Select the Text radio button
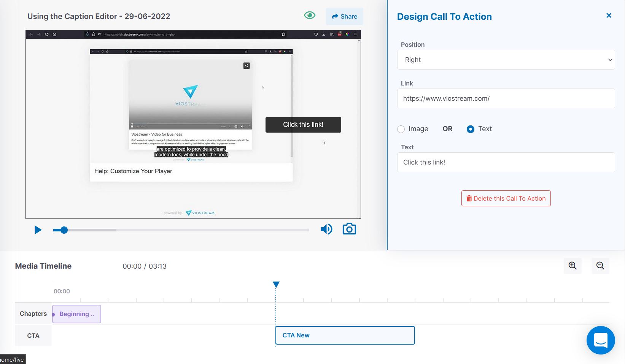 pos(471,129)
